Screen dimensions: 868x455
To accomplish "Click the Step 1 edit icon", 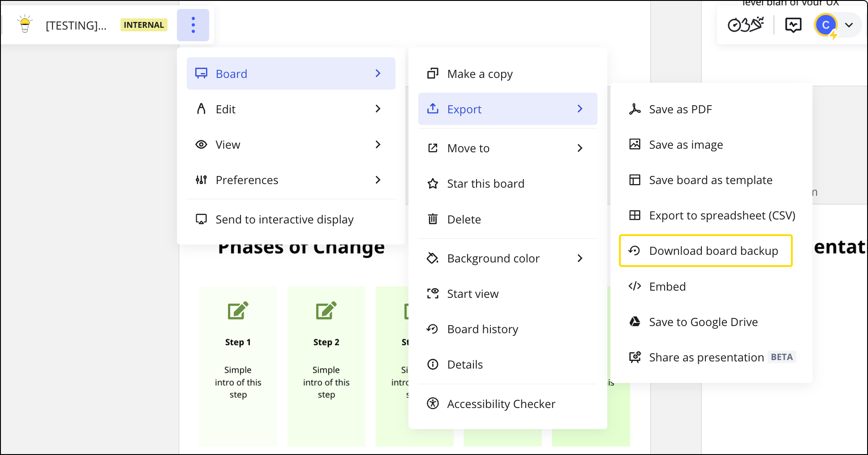I will click(238, 310).
